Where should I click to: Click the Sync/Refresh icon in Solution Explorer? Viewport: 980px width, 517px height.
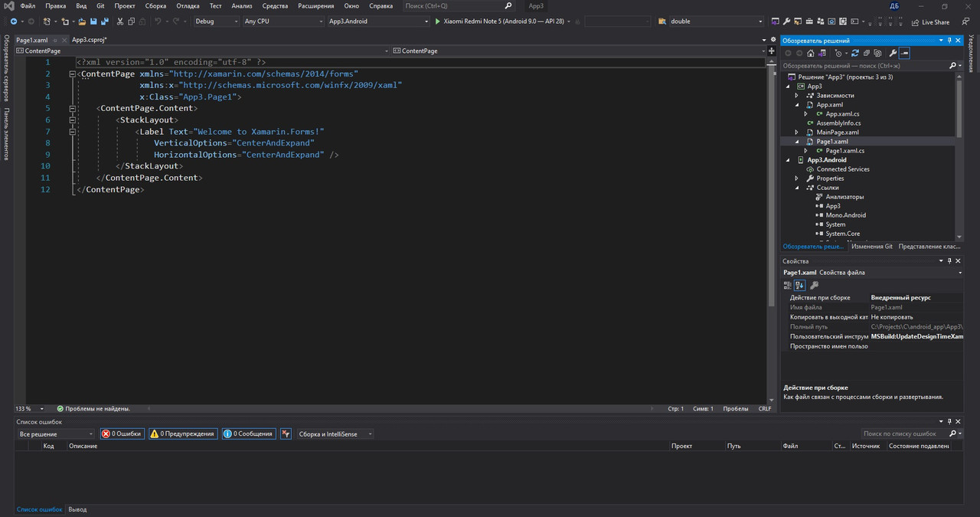pos(854,53)
